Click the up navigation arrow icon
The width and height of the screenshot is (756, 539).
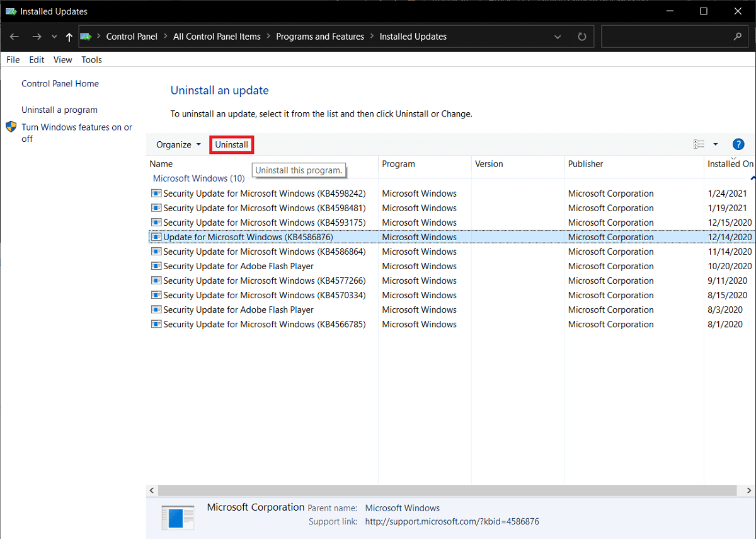pyautogui.click(x=69, y=36)
